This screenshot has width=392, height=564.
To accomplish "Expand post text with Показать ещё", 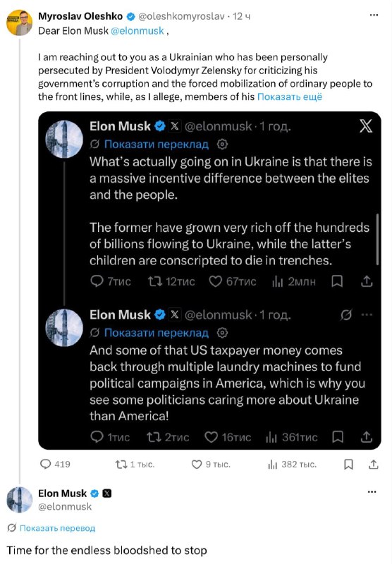I will pyautogui.click(x=290, y=97).
